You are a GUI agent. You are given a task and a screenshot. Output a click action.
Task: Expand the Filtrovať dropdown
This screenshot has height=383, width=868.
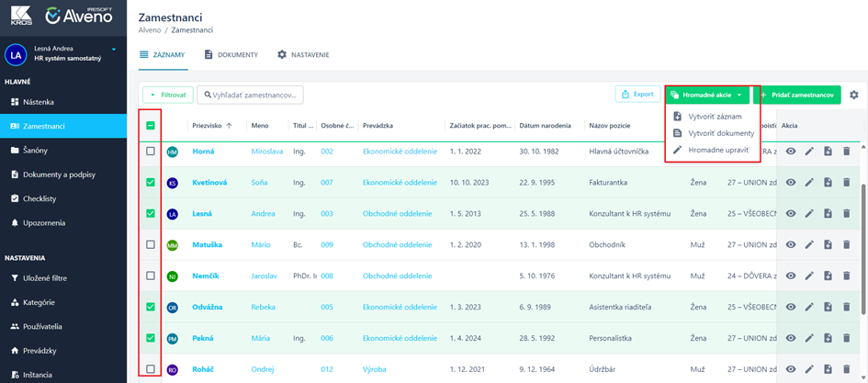coord(167,95)
